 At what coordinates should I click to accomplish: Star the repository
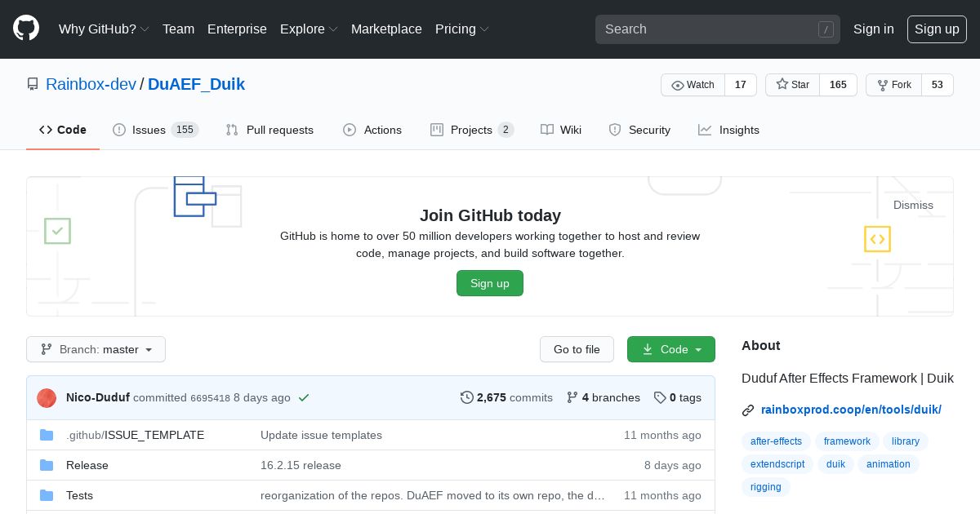tap(792, 85)
